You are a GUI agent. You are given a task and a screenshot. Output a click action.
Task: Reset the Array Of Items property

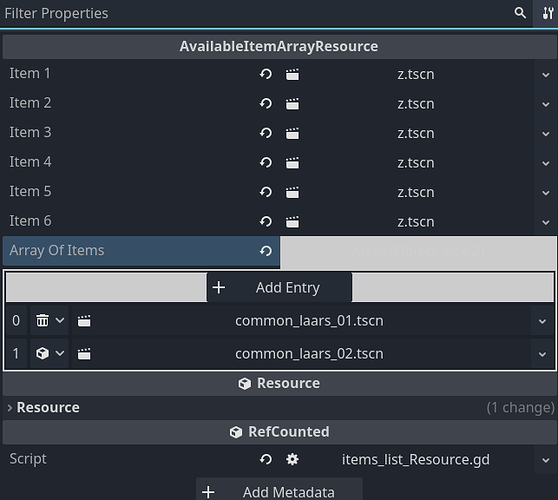click(265, 251)
